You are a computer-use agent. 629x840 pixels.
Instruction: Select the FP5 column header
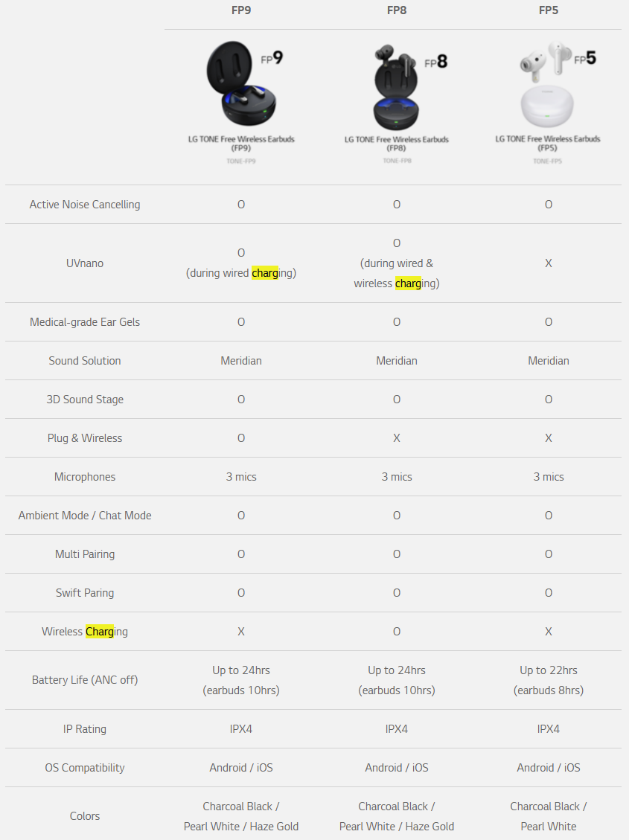tap(549, 10)
